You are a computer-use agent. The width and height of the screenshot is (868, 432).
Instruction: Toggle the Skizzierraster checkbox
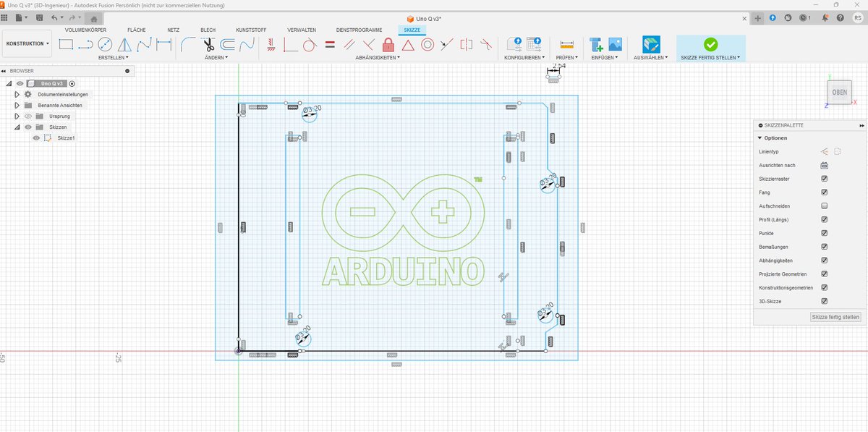pyautogui.click(x=825, y=179)
